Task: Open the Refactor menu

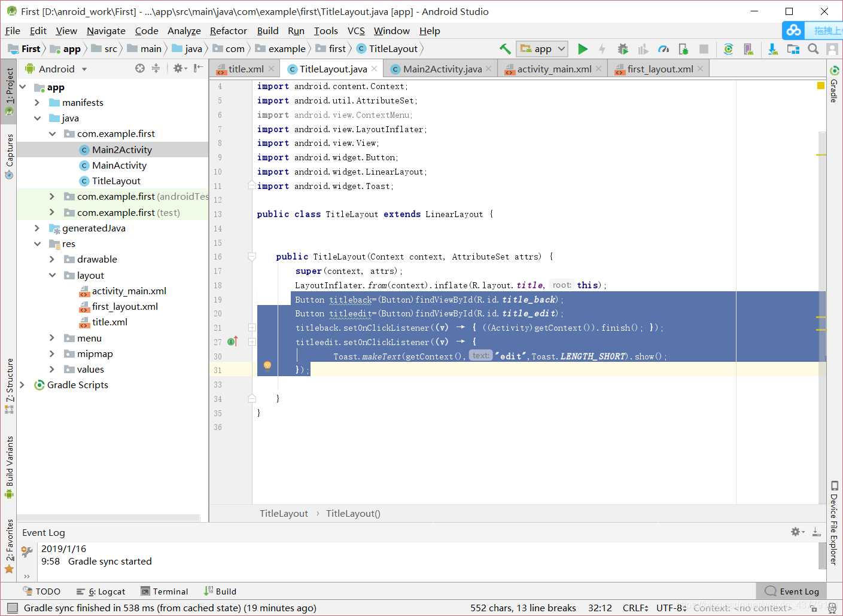Action: pos(228,31)
